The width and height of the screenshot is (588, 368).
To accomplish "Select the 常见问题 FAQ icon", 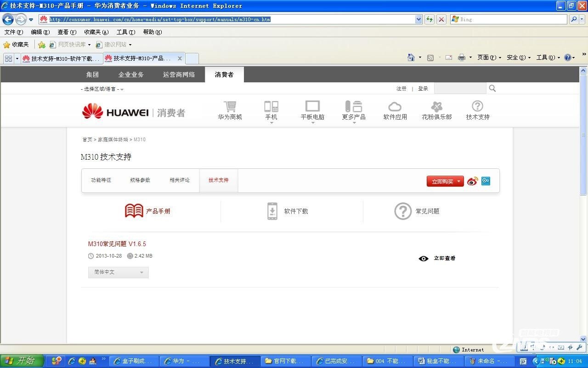I will [403, 211].
